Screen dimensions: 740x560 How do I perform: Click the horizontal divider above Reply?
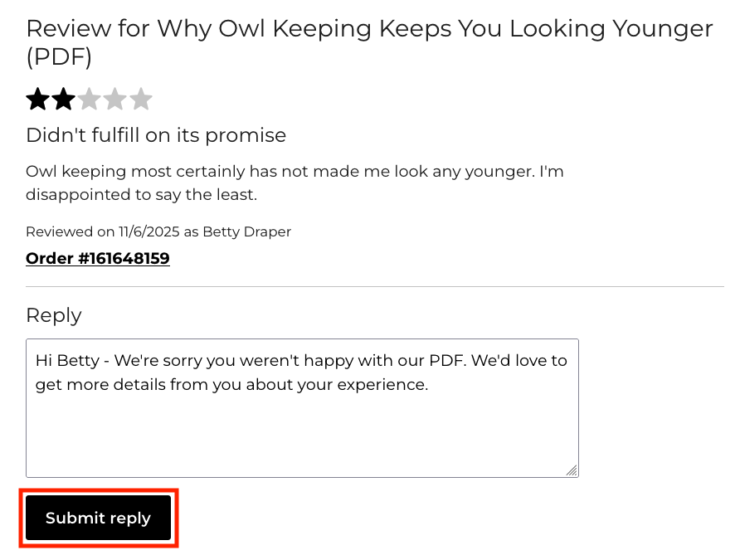pos(374,287)
